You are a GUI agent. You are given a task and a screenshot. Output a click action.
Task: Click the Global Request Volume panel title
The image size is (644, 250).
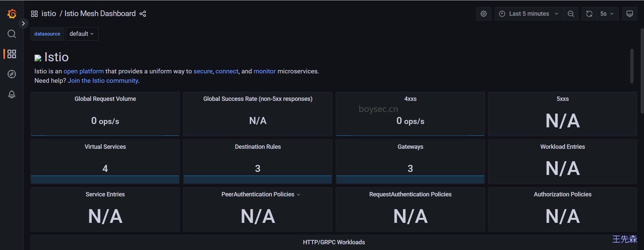[105, 99]
